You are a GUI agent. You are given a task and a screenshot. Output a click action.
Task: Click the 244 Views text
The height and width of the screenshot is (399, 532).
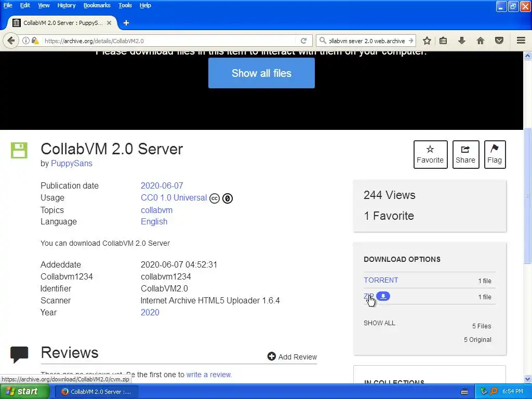click(x=390, y=195)
